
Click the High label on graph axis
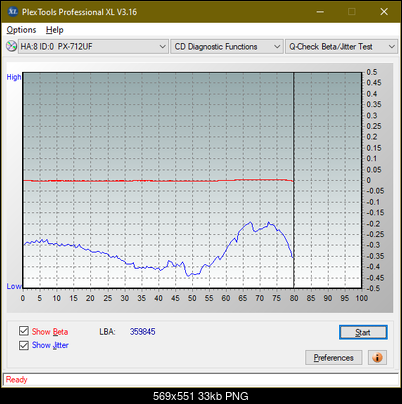pyautogui.click(x=14, y=77)
